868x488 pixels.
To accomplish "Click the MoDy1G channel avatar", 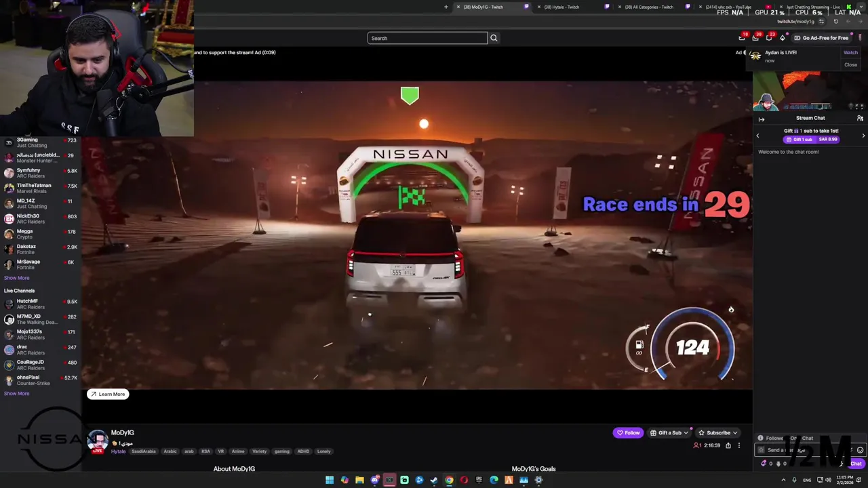I will (98, 441).
